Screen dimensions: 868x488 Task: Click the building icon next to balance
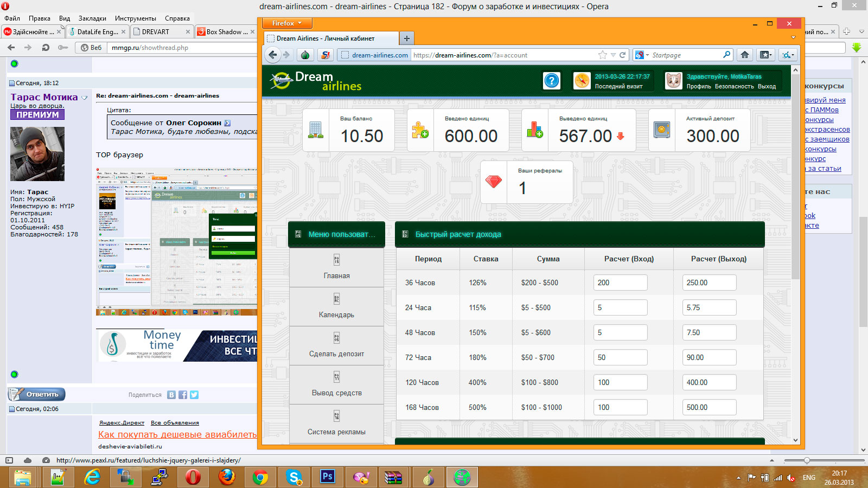(x=316, y=130)
